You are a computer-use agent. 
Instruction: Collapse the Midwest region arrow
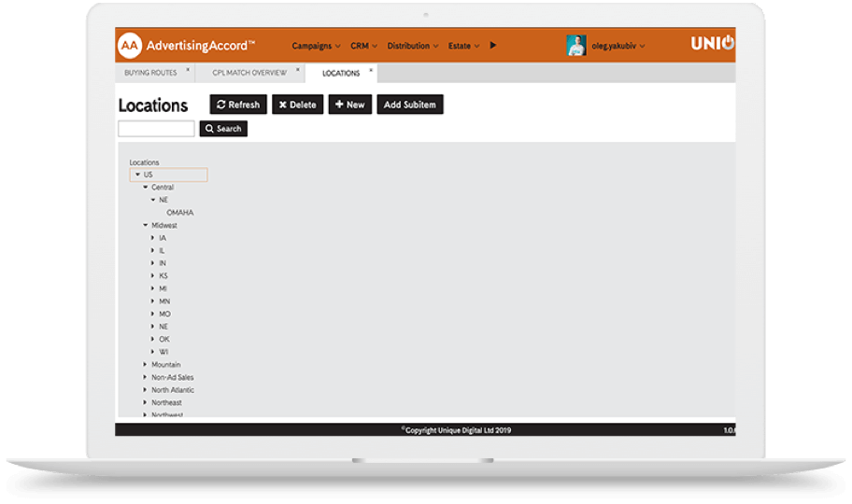click(145, 225)
